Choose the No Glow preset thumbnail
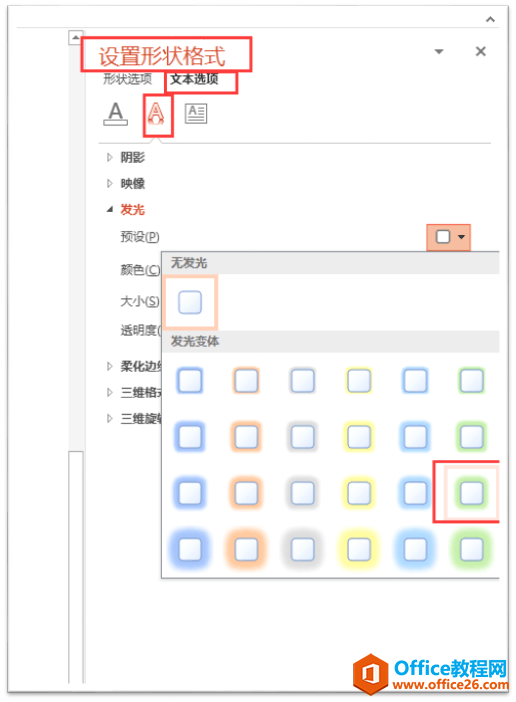This screenshot has width=516, height=702. pyautogui.click(x=190, y=302)
